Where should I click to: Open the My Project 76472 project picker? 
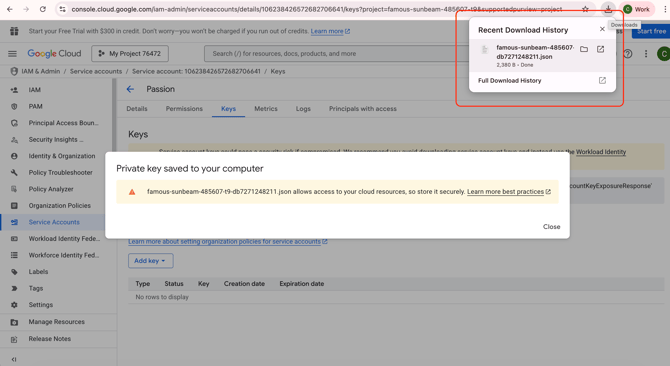130,53
